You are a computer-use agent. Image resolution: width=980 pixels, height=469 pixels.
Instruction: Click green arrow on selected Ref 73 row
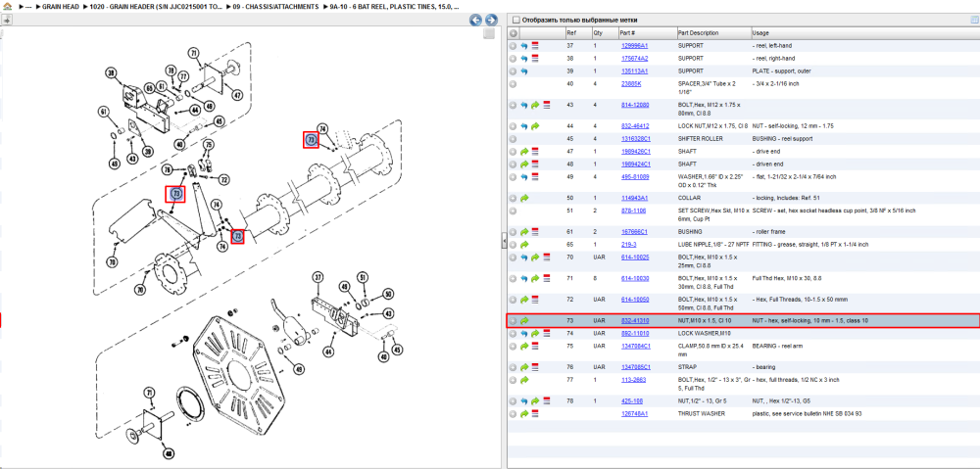pos(524,320)
